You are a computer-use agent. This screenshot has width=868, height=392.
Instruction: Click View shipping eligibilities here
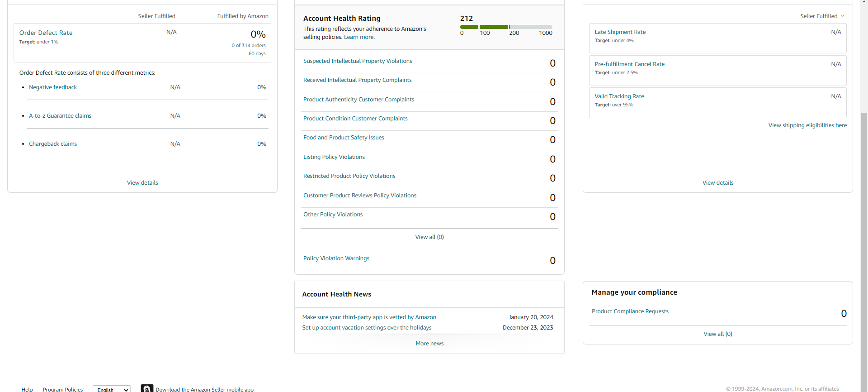click(x=807, y=125)
